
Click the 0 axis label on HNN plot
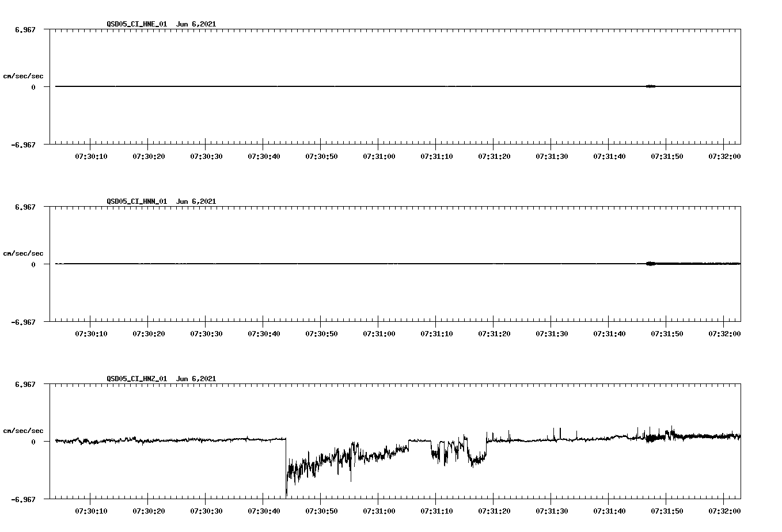pos(33,264)
